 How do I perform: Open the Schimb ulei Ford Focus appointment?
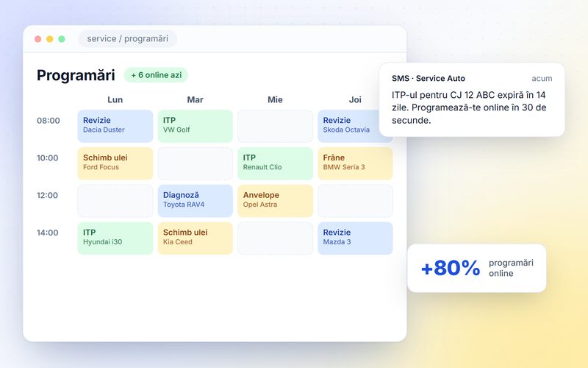click(x=115, y=163)
